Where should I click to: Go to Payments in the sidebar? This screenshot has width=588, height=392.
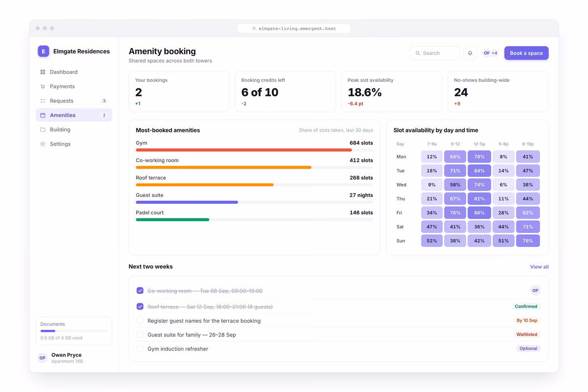pos(74,86)
